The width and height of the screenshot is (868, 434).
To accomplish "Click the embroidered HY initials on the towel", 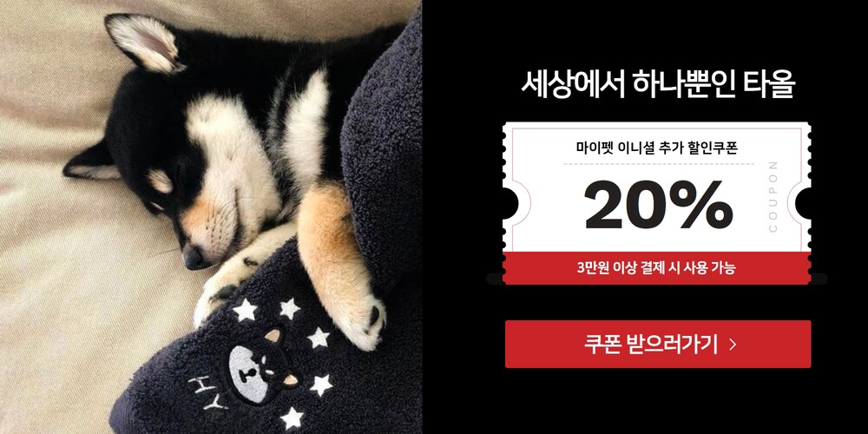I will (x=206, y=392).
